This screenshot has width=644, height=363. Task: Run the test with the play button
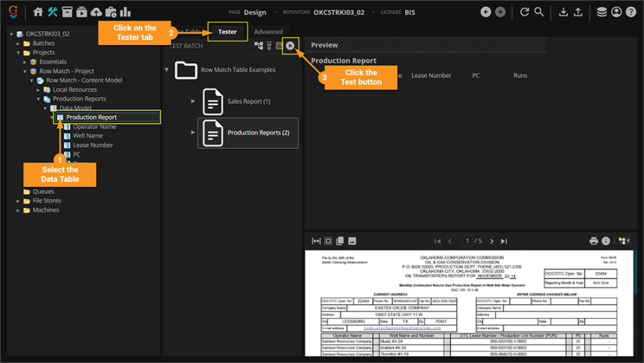291,46
